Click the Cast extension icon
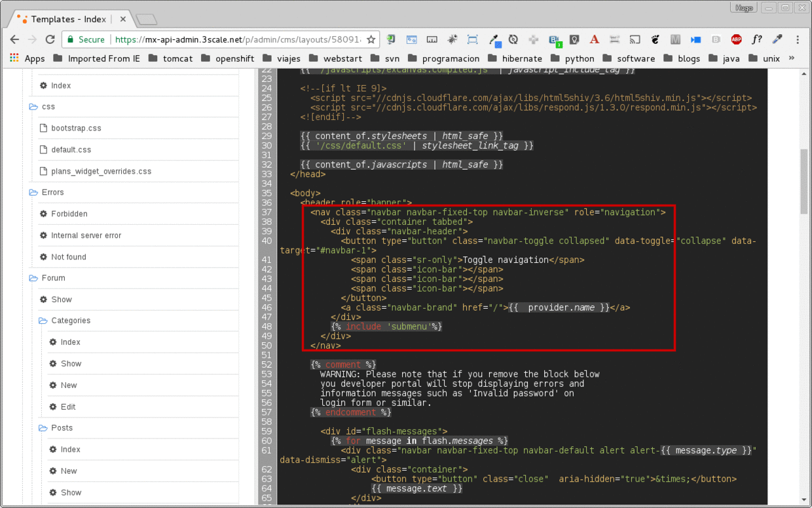812x508 pixels. tap(635, 39)
